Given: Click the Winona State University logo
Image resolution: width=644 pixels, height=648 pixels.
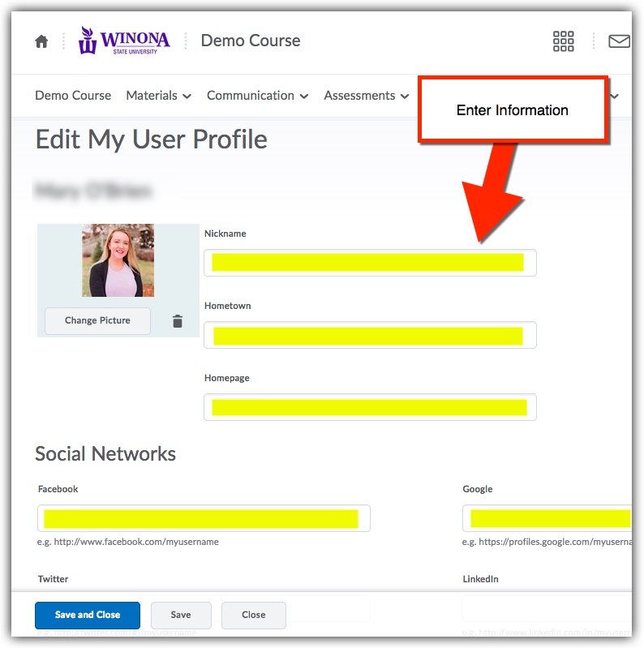Looking at the screenshot, I should tap(124, 41).
